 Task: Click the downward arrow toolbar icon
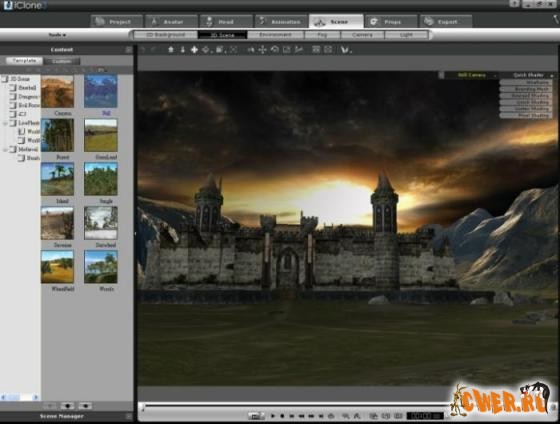[182, 50]
